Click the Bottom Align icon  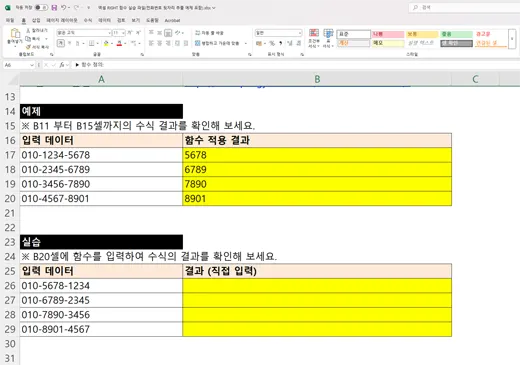click(x=168, y=33)
